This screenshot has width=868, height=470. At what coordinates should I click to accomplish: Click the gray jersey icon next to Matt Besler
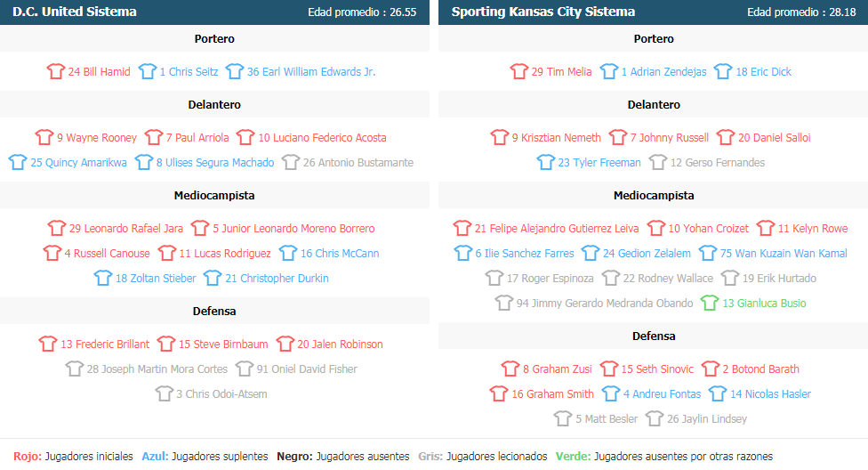[563, 418]
